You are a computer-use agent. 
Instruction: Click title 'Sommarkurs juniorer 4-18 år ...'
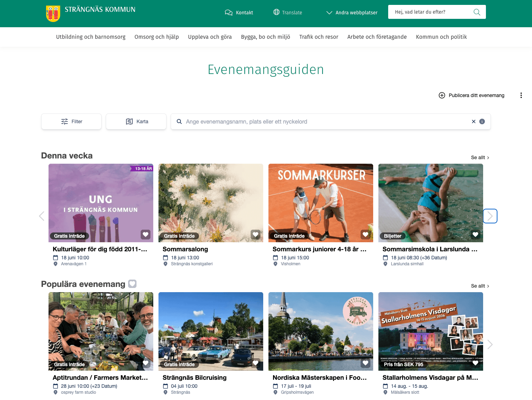point(319,249)
